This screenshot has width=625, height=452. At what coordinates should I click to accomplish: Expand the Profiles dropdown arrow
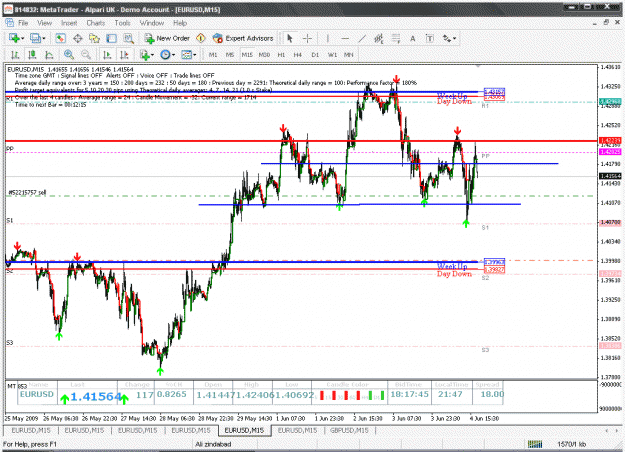coord(44,39)
